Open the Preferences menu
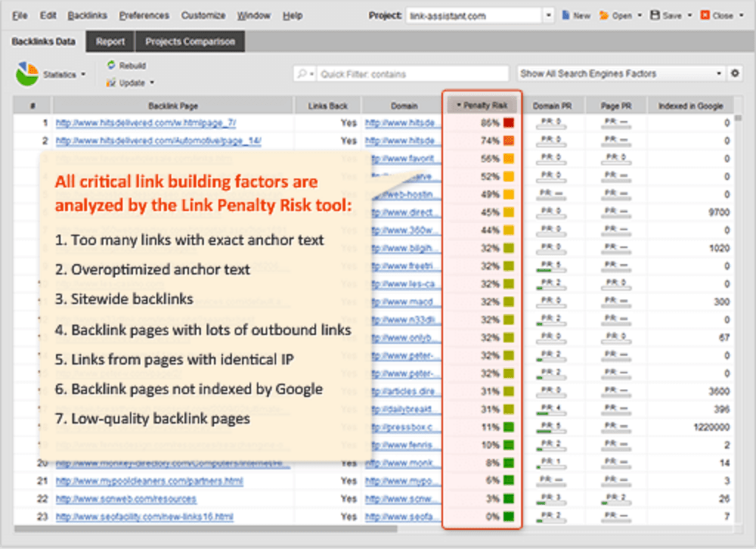756x549 pixels. 144,14
